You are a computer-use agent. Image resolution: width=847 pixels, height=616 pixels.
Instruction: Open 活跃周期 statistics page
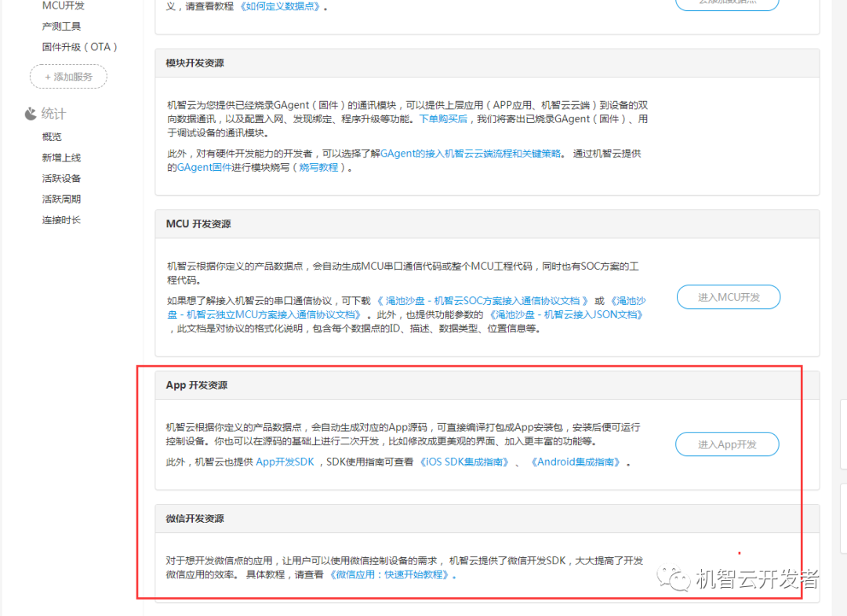pyautogui.click(x=62, y=199)
